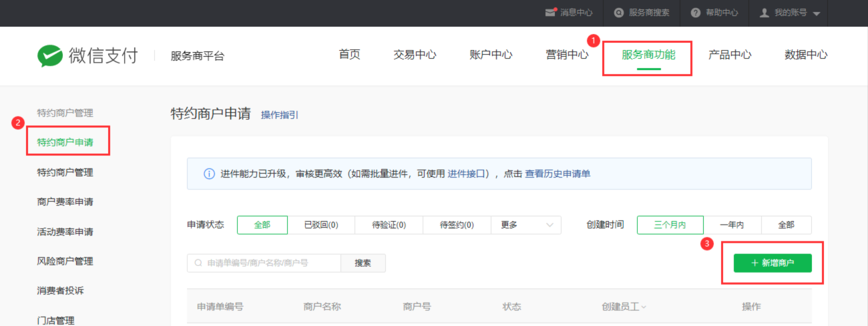Open 服务商搜索 in the top bar
The height and width of the screenshot is (326, 868).
(649, 13)
